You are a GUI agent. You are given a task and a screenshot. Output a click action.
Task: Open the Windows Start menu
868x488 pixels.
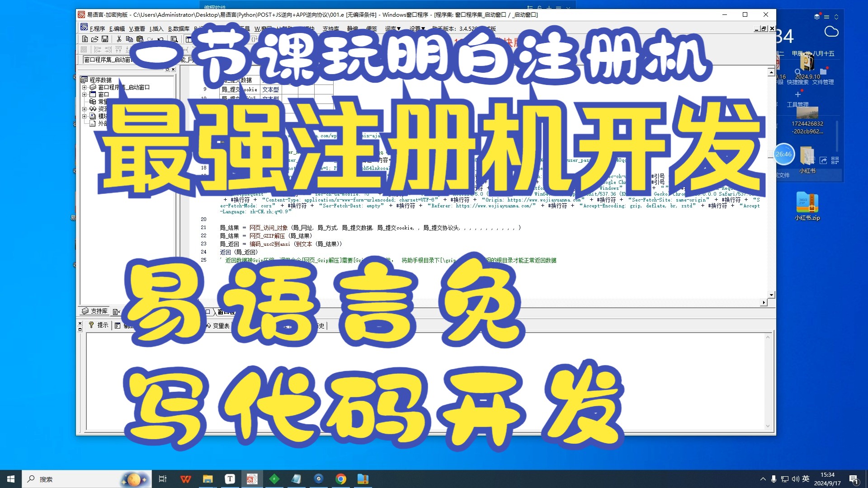tap(11, 479)
